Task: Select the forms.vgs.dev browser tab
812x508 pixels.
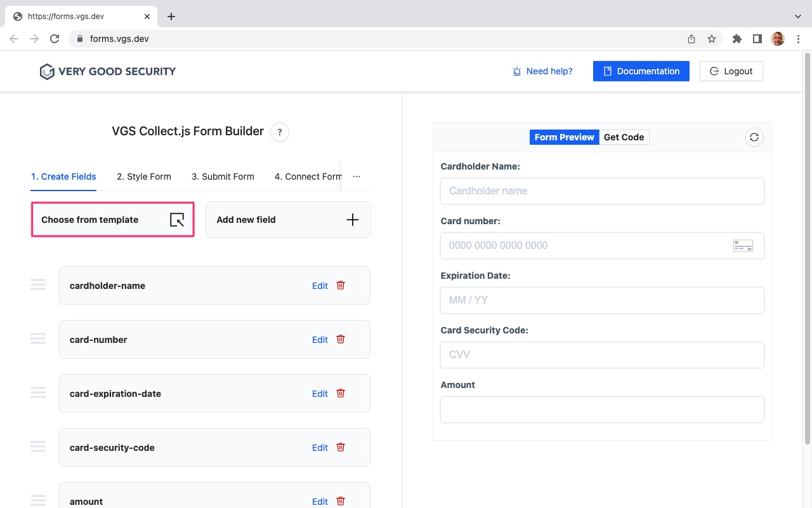Action: pos(82,17)
